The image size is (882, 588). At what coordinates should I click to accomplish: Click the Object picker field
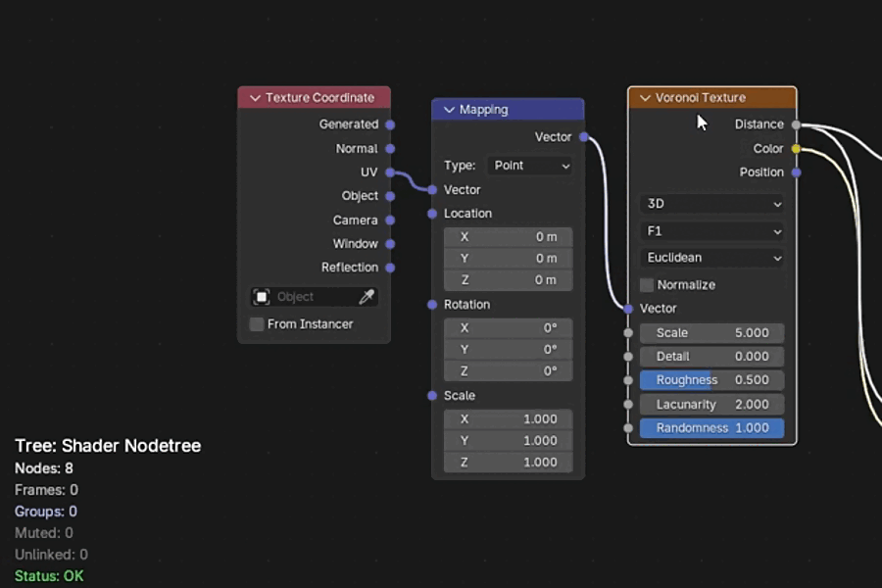(314, 297)
